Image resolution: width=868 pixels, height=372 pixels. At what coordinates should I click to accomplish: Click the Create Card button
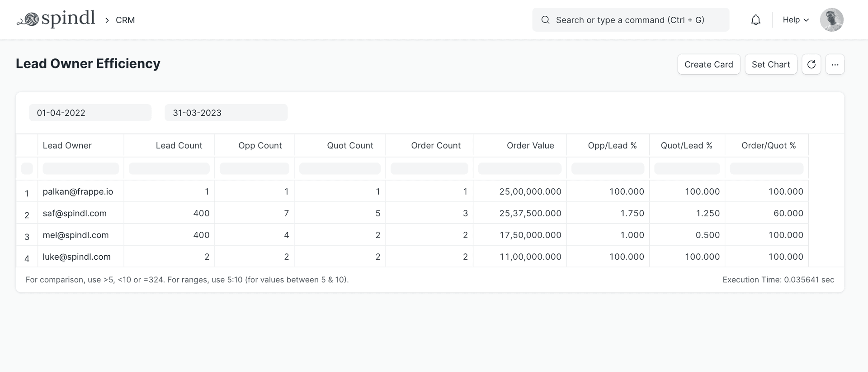click(708, 64)
